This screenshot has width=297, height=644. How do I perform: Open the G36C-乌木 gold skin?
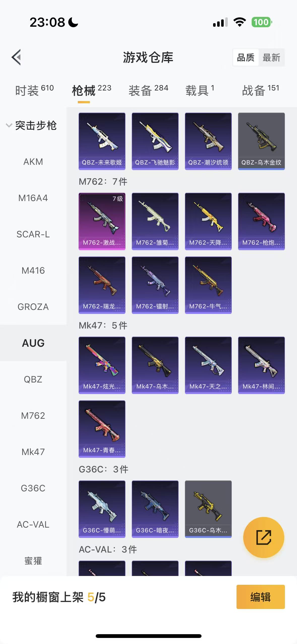208,509
